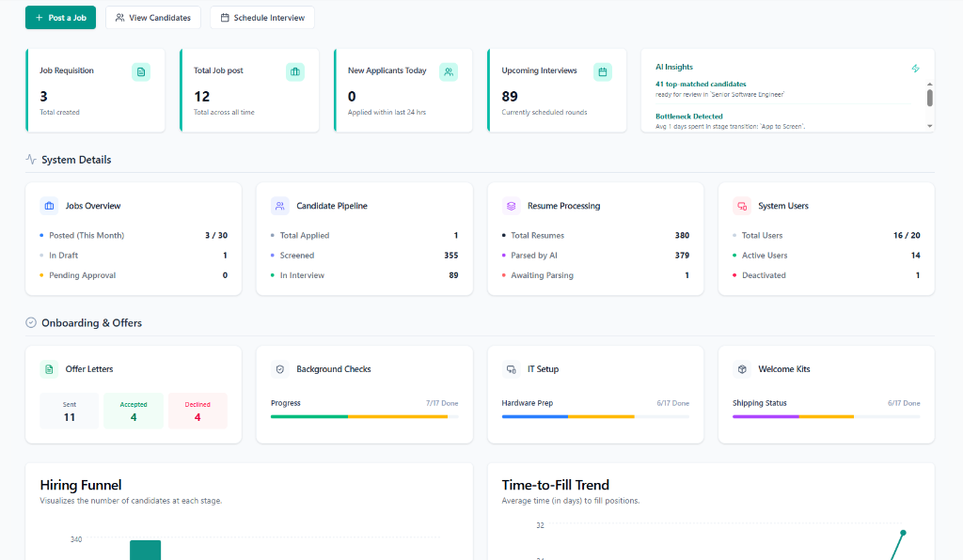This screenshot has height=560, width=963.
Task: Click the 'Posted (This Month)' row
Action: tap(134, 236)
